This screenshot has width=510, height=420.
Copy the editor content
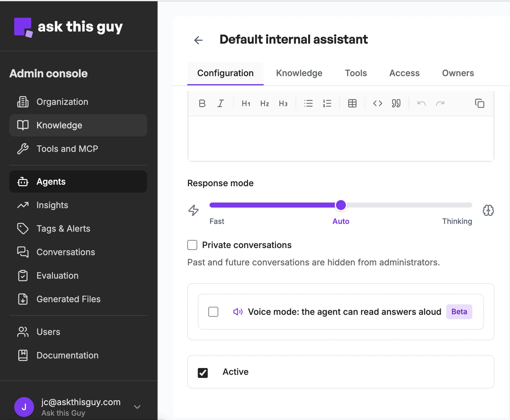pyautogui.click(x=480, y=103)
